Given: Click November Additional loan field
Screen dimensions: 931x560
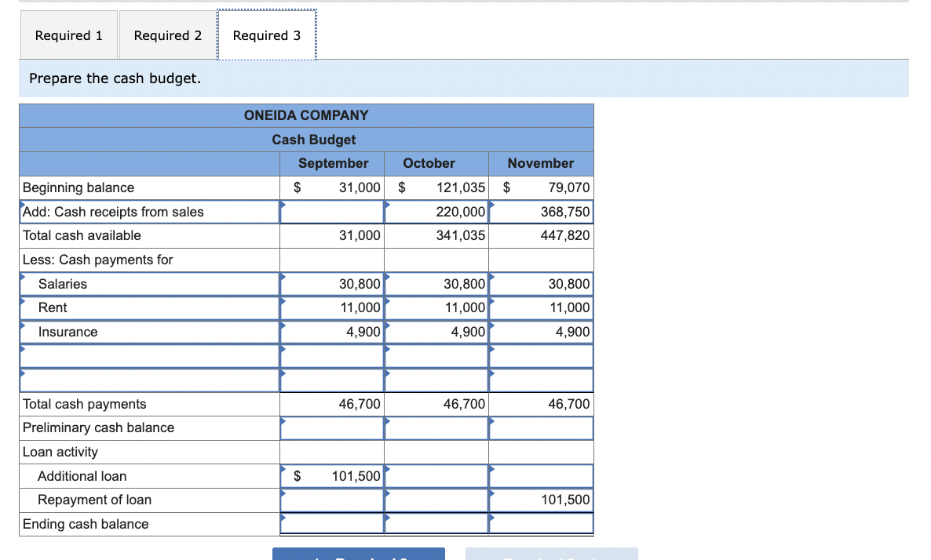Looking at the screenshot, I should (541, 476).
